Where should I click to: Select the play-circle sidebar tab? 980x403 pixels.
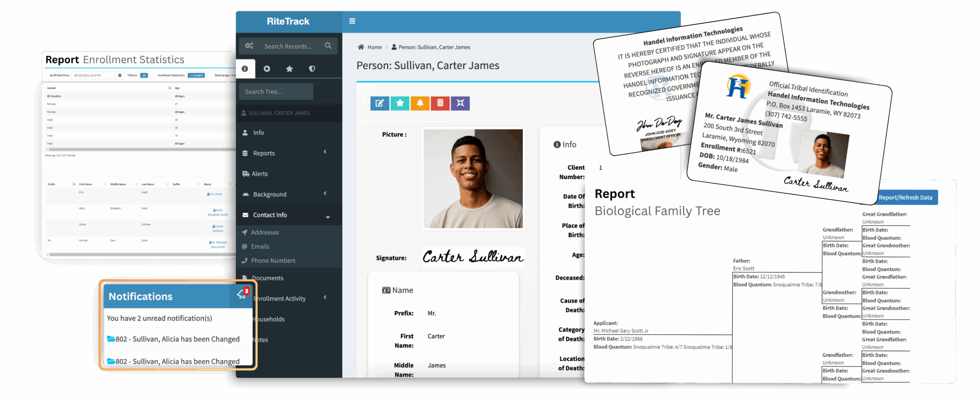(267, 69)
